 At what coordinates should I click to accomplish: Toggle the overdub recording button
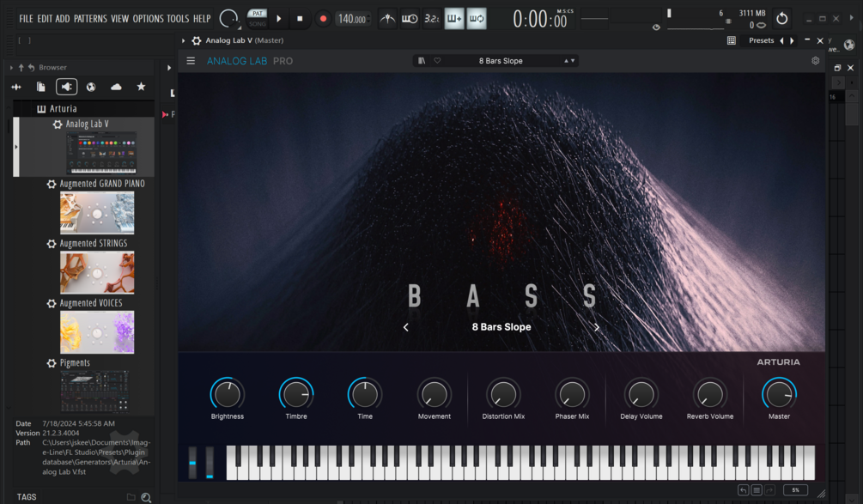454,19
